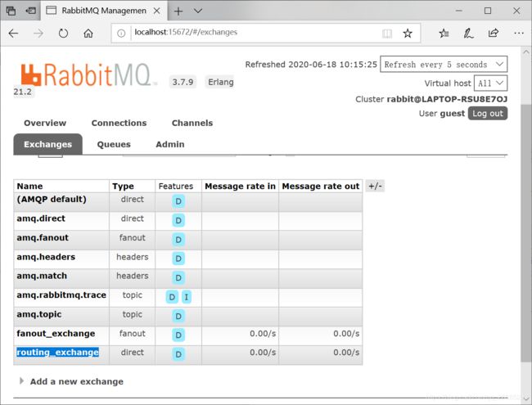532x405 pixels.
Task: Click the user name guest
Action: pos(452,114)
